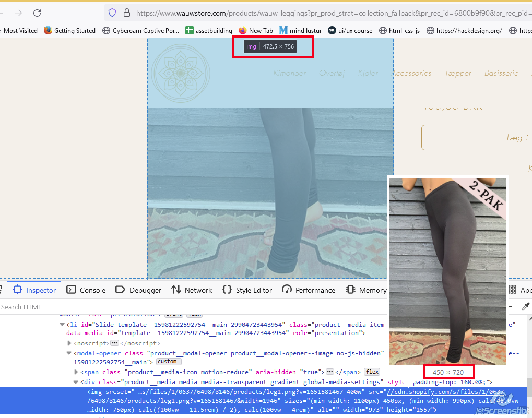Reload the current page
The width and height of the screenshot is (532, 418).
pos(37,13)
